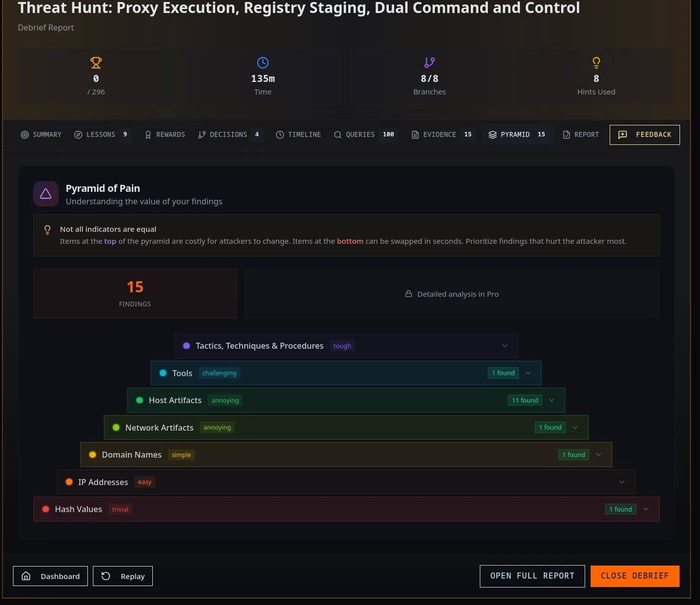Image resolution: width=700 pixels, height=605 pixels.
Task: Click the Queries magnifier icon
Action: (338, 135)
